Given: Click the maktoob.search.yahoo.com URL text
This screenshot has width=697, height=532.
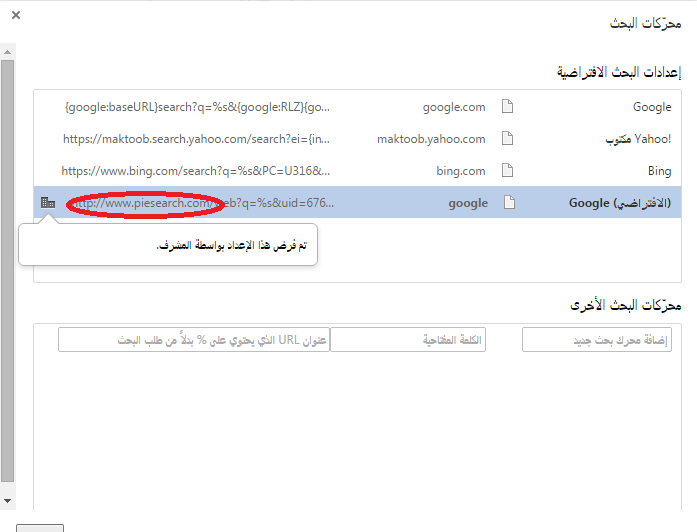Looking at the screenshot, I should (196, 139).
